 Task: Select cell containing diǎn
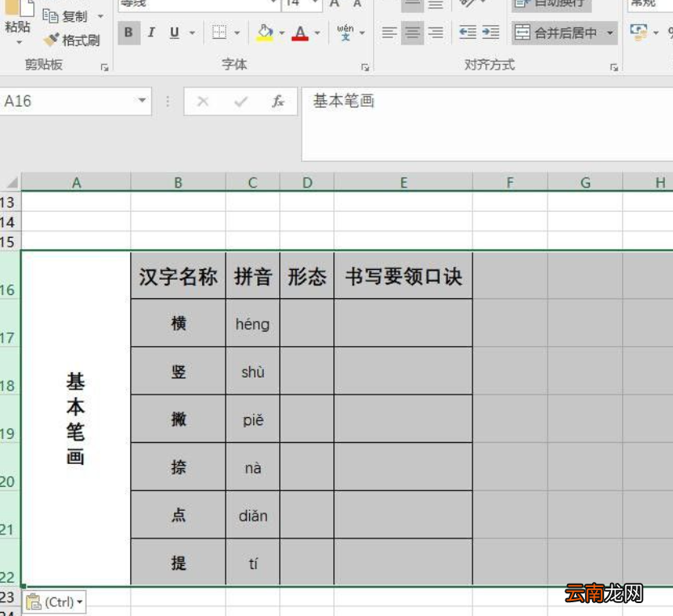coord(253,515)
